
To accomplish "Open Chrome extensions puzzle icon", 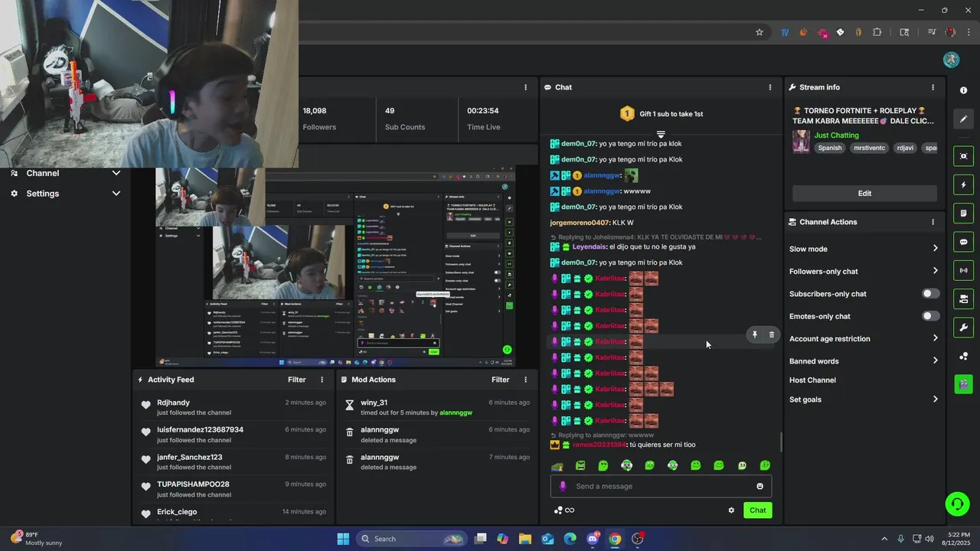I will point(877,32).
